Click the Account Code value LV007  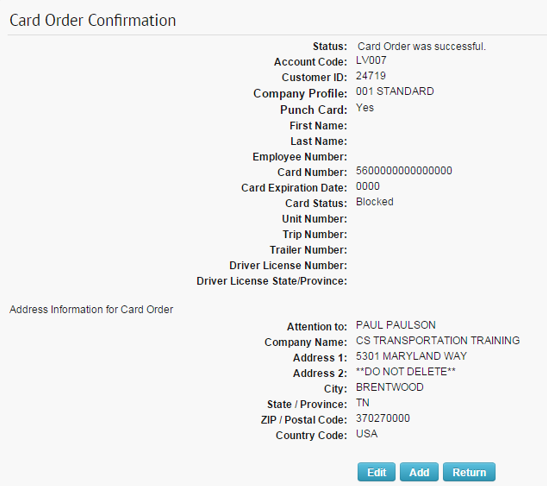(371, 60)
